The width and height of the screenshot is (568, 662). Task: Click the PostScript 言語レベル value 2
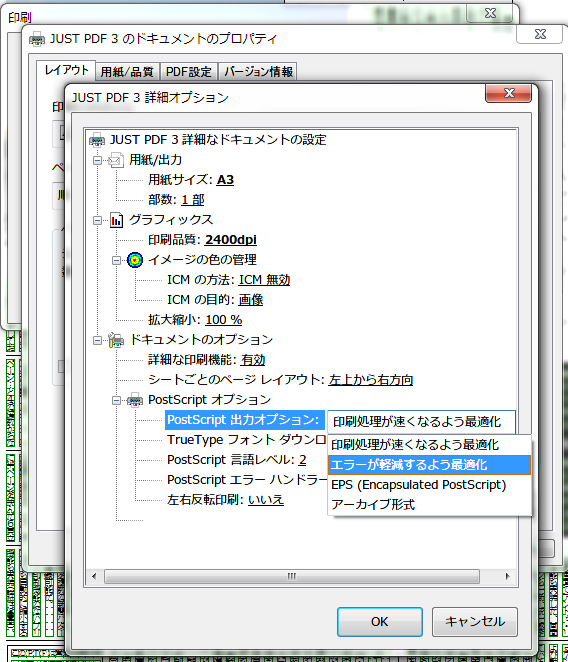302,460
